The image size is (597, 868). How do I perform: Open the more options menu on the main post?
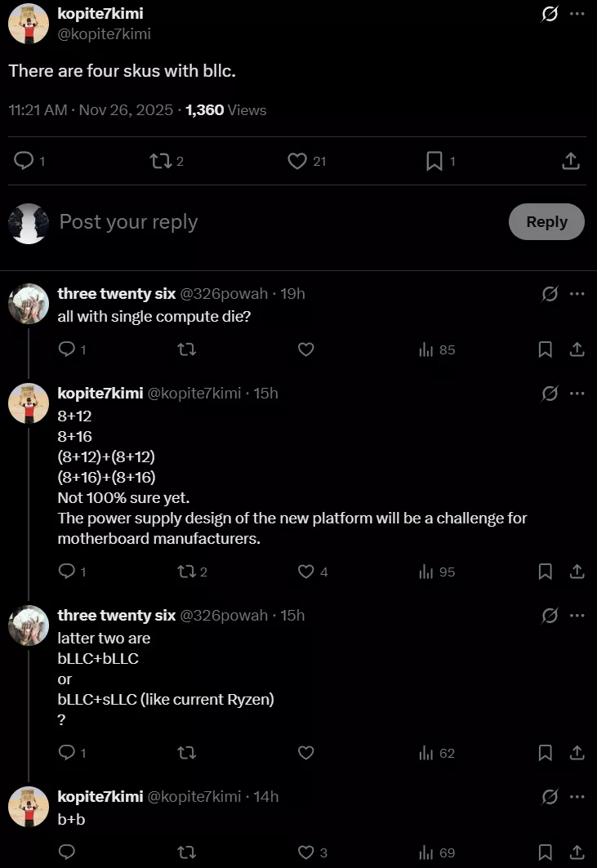577,14
